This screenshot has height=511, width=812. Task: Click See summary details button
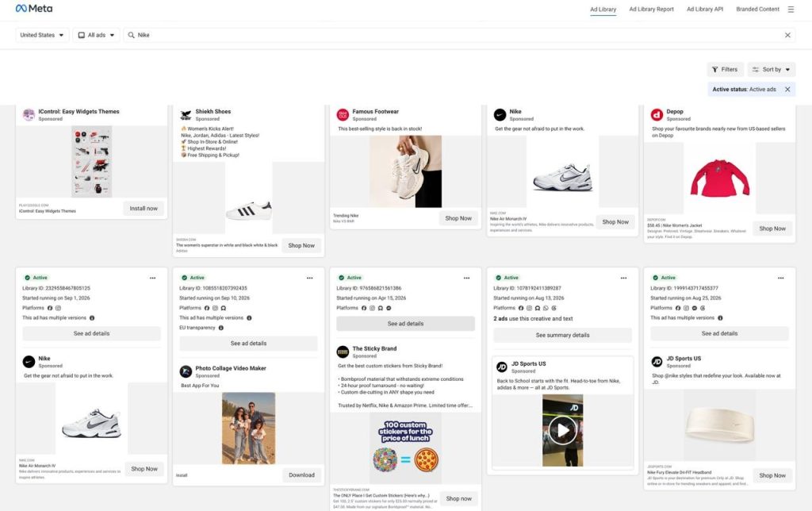click(x=562, y=336)
